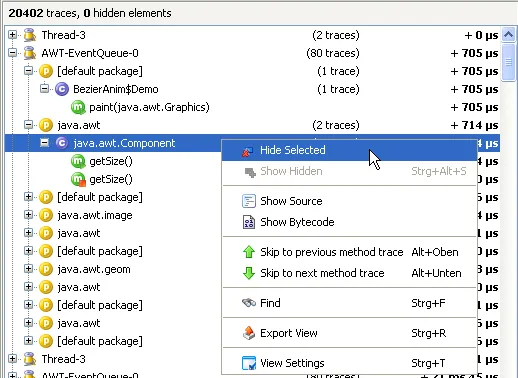Image resolution: width=518 pixels, height=378 pixels.
Task: Click the greyed-out Show Hidden icon
Action: (249, 172)
